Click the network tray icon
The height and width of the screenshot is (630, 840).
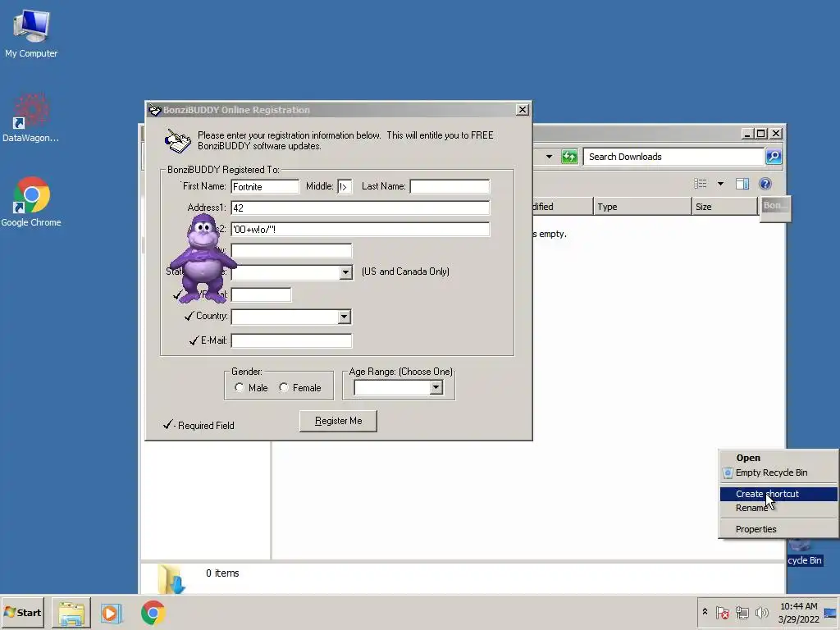click(742, 612)
